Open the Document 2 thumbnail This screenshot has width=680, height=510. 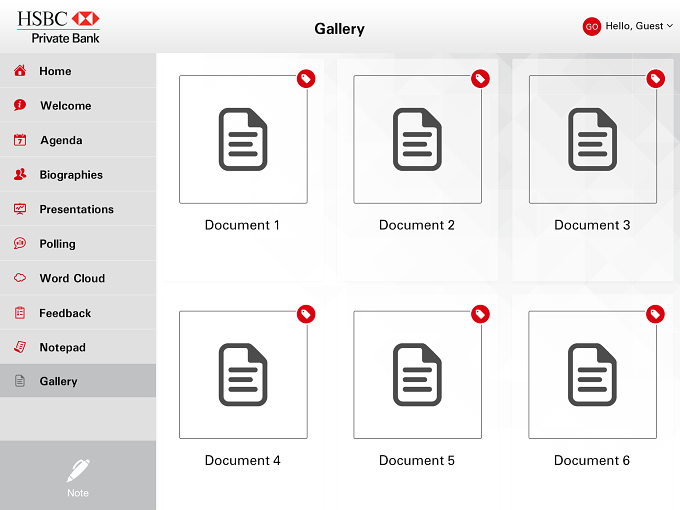[x=418, y=139]
